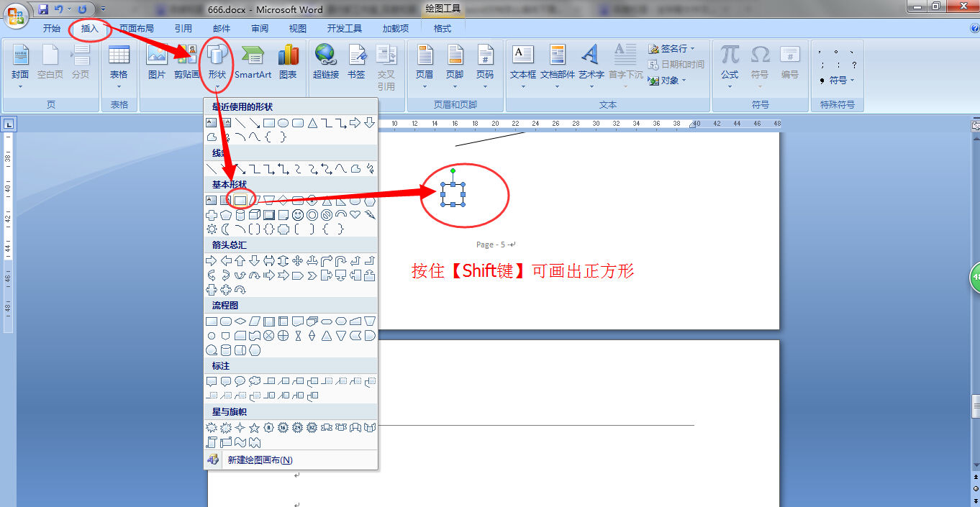Go to the 视图 View tab
980x507 pixels.
(x=298, y=29)
